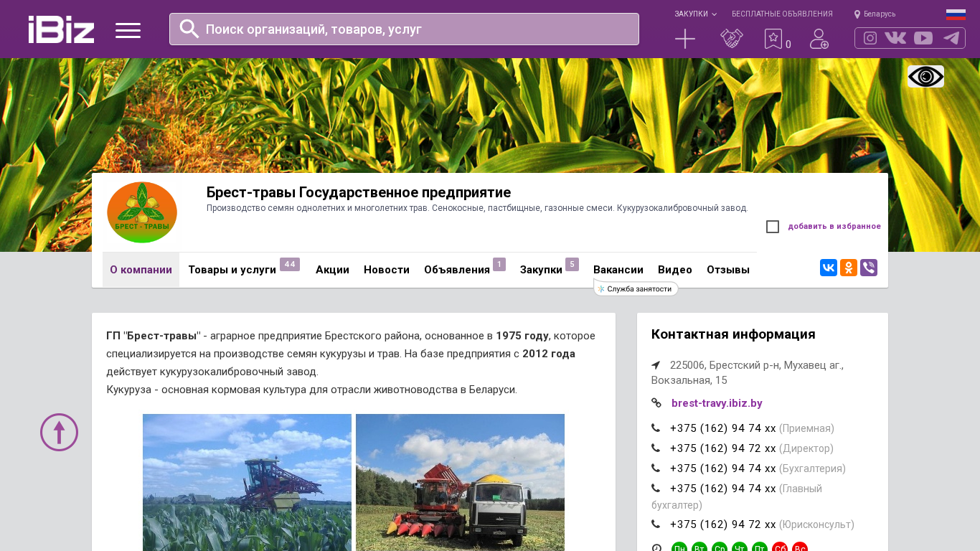Click the Instagram icon in header
This screenshot has width=980, height=551.
[x=870, y=38]
